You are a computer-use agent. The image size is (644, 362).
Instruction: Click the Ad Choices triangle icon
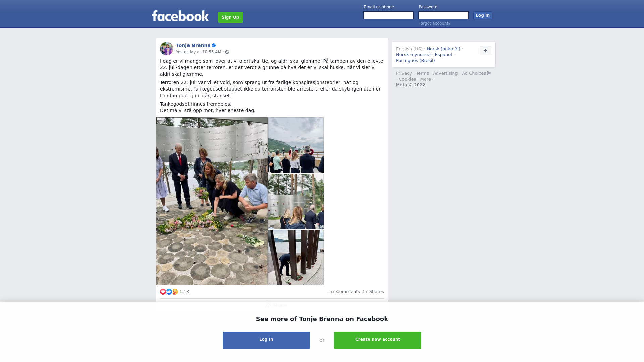click(x=489, y=73)
